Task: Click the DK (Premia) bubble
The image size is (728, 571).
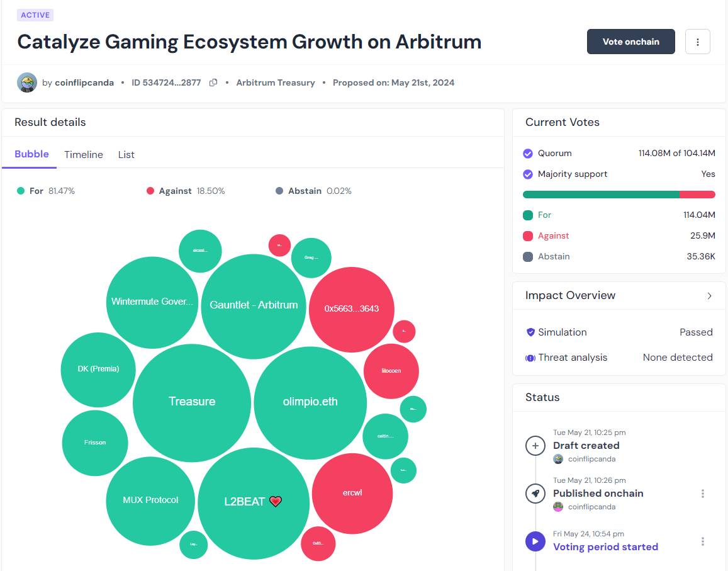Action: point(98,370)
